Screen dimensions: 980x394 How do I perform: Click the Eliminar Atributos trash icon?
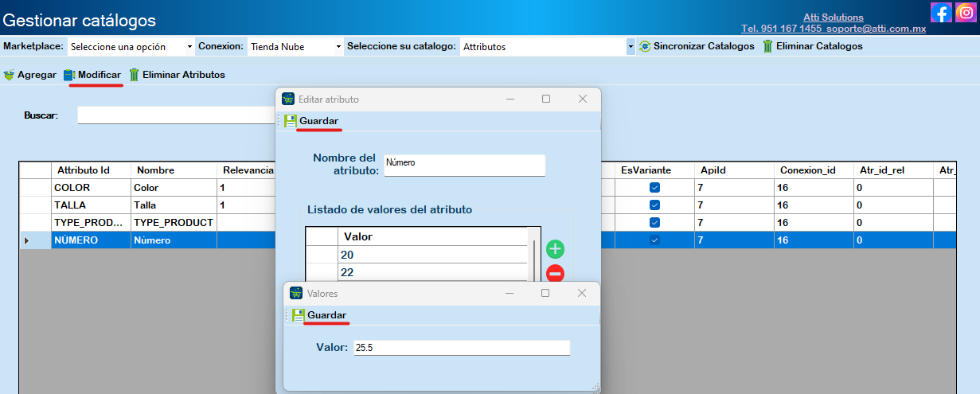[135, 75]
